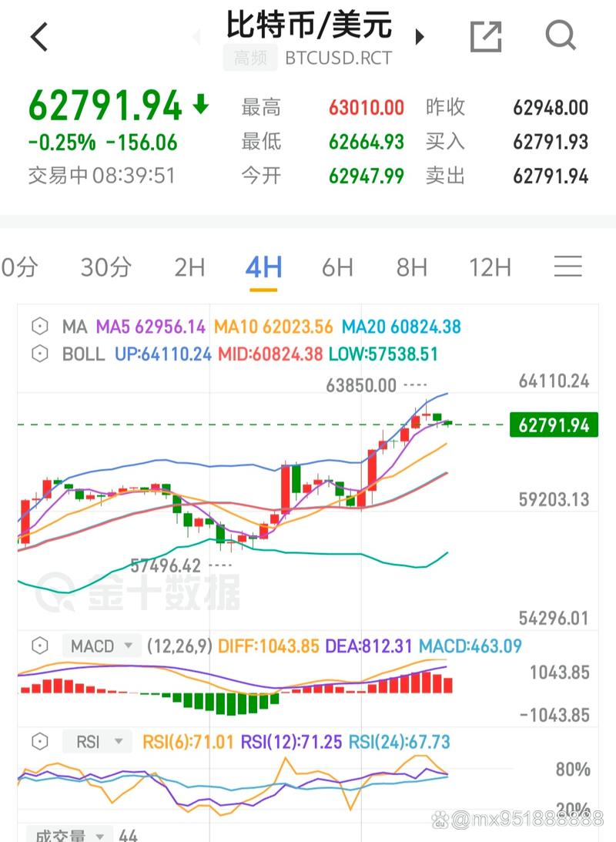Click the 最高 value 63010.00
The width and height of the screenshot is (616, 842).
click(366, 107)
